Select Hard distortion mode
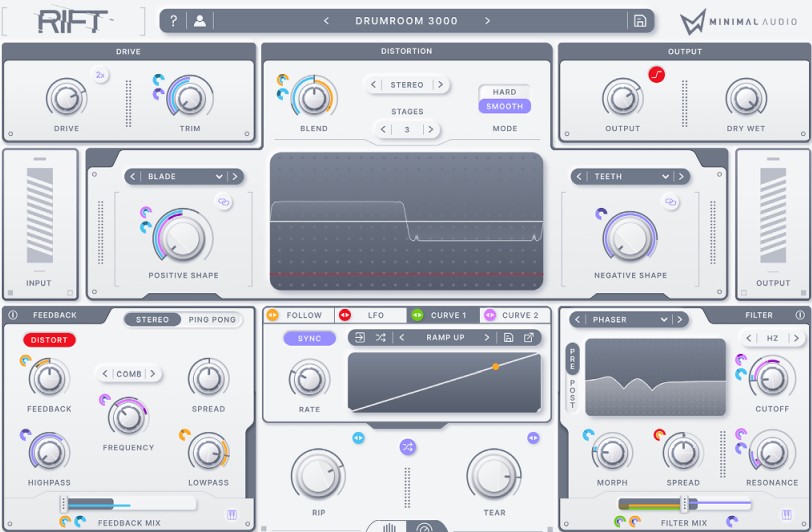The image size is (812, 532). [504, 92]
